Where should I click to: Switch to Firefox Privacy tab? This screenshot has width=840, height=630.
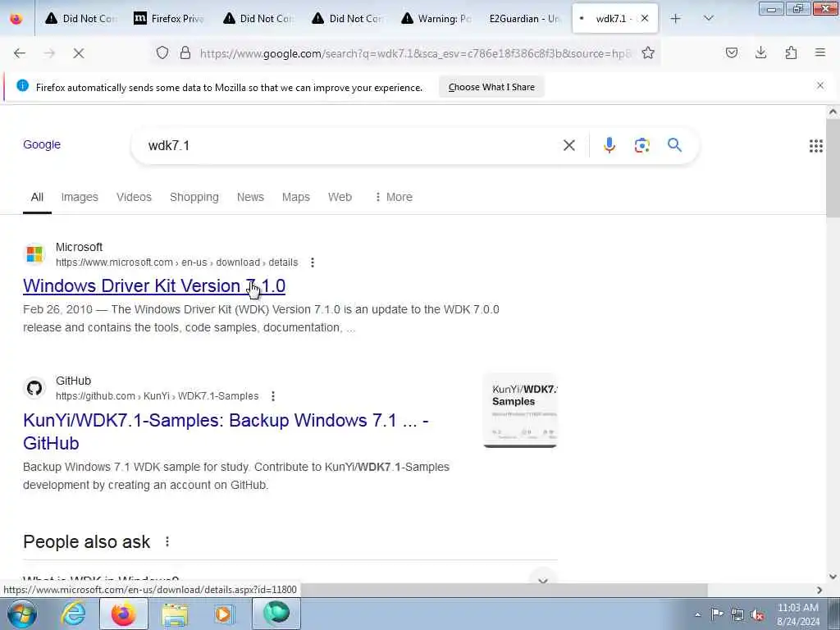(x=169, y=19)
